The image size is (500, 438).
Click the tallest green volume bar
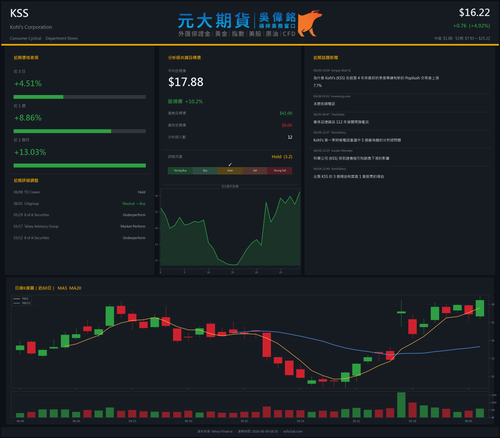[401, 405]
